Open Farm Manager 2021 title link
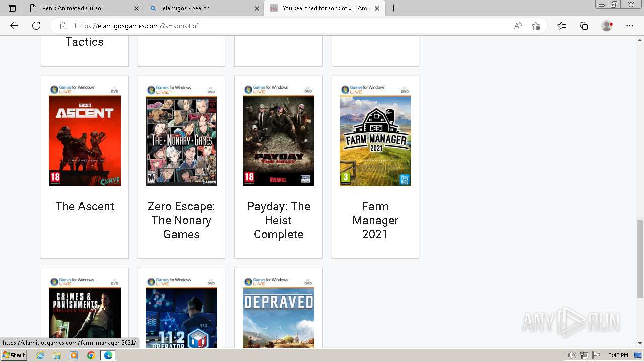The height and width of the screenshot is (362, 644). (375, 220)
